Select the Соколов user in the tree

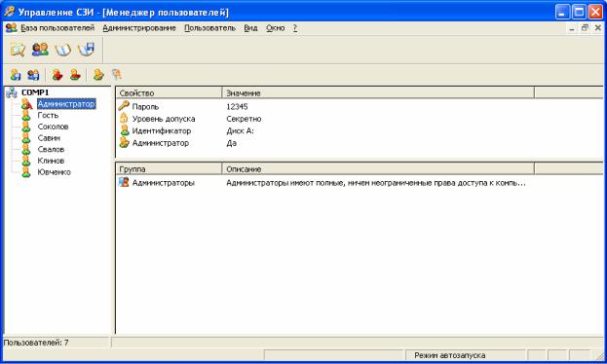point(53,127)
